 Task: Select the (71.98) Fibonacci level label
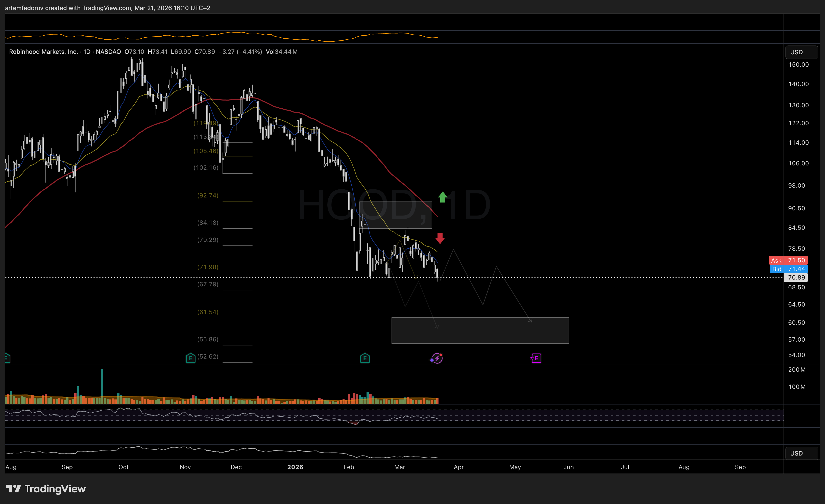208,267
